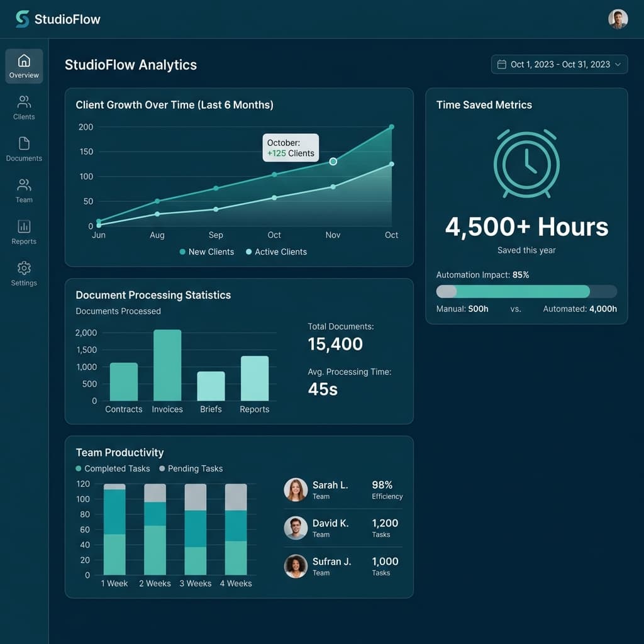Open the Documents panel from the sidebar
Image resolution: width=644 pixels, height=644 pixels.
(23, 148)
